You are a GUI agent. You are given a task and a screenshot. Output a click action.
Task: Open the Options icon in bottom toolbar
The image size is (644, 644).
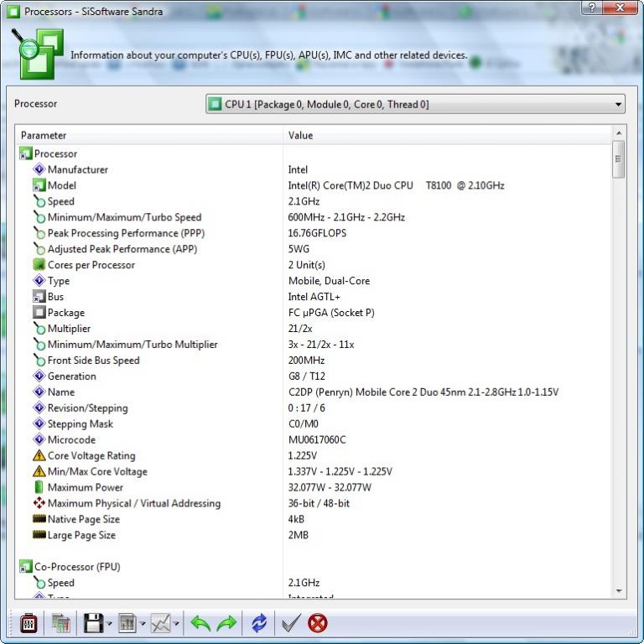pyautogui.click(x=29, y=624)
